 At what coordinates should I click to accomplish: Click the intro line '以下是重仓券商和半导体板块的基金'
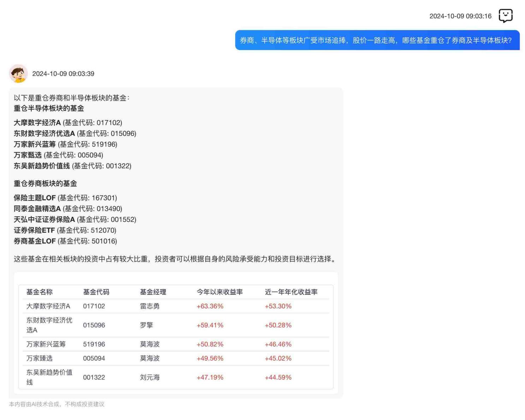[72, 98]
